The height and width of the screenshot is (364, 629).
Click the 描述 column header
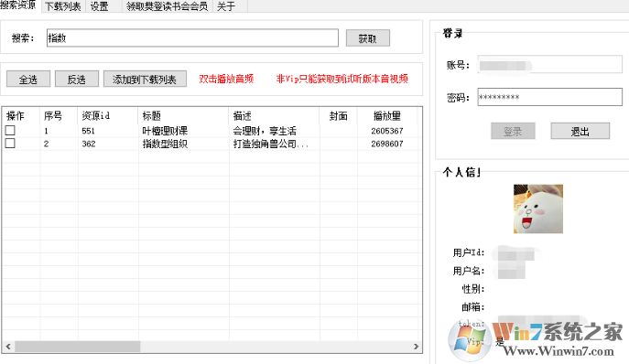(x=275, y=116)
